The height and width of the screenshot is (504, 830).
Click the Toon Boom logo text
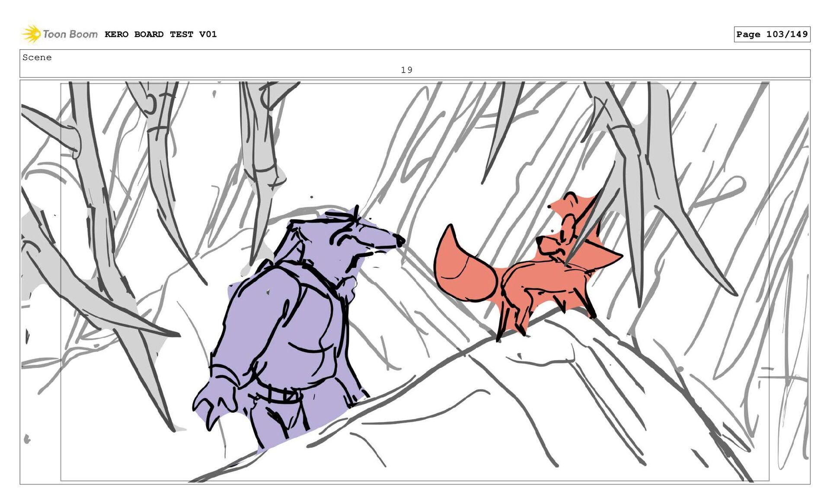[70, 34]
